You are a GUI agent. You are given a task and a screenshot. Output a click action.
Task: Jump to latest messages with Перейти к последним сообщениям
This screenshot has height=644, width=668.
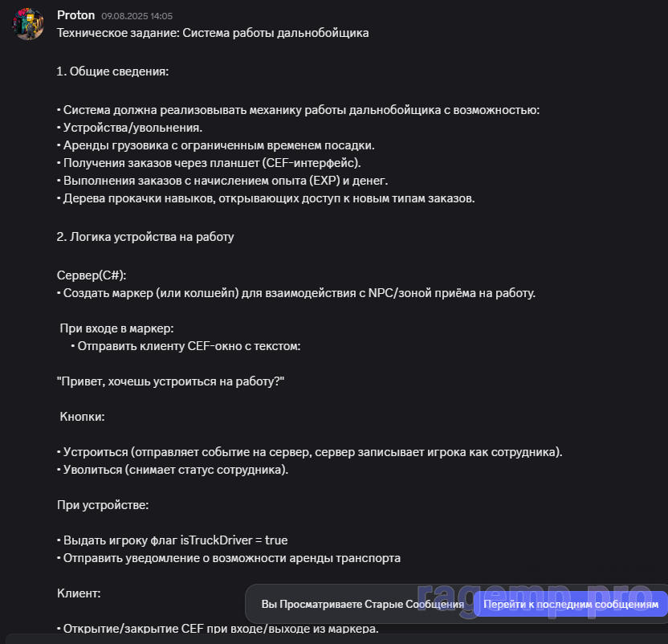click(570, 604)
